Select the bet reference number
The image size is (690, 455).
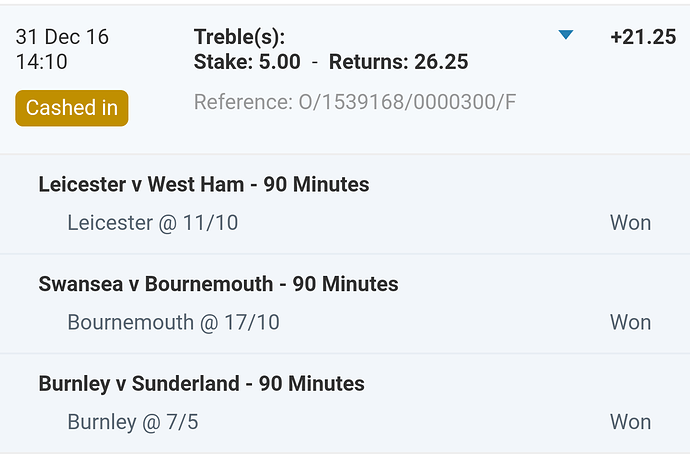[x=355, y=102]
